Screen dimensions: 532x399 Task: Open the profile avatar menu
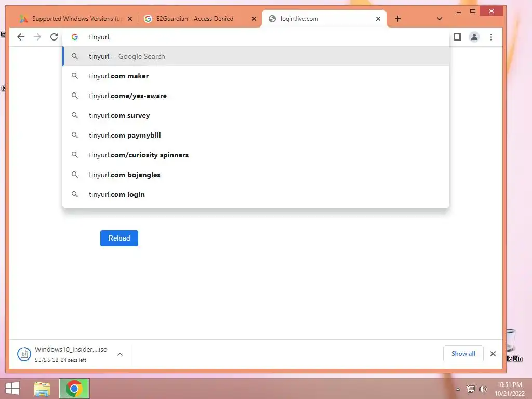474,37
